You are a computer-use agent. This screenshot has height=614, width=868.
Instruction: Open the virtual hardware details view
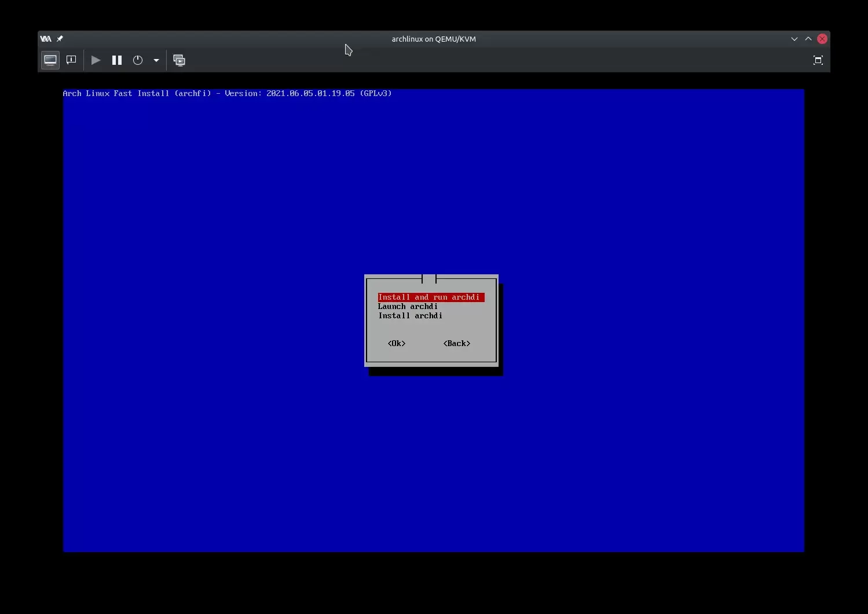[x=71, y=60]
